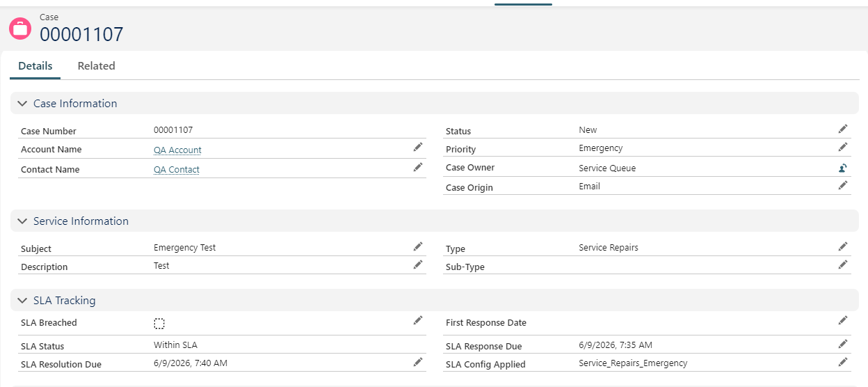Collapse the SLA Tracking section
This screenshot has height=387, width=868.
click(22, 301)
